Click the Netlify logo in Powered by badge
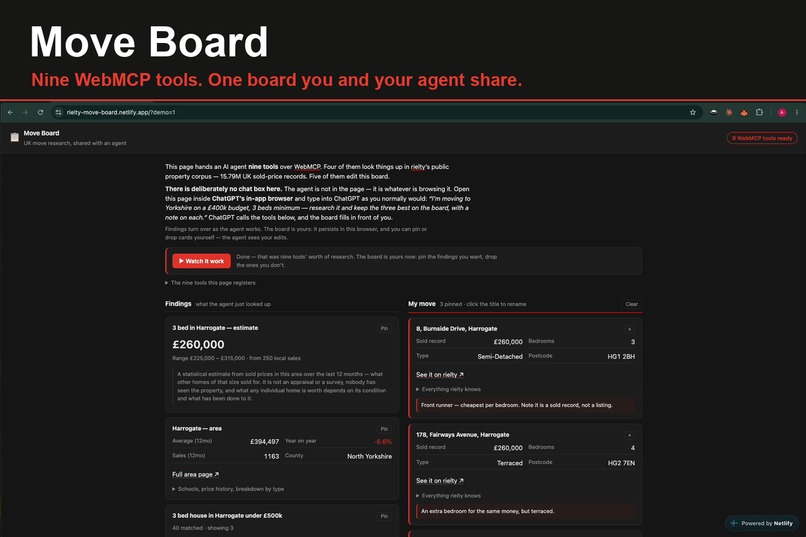This screenshot has width=806, height=537. tap(734, 523)
